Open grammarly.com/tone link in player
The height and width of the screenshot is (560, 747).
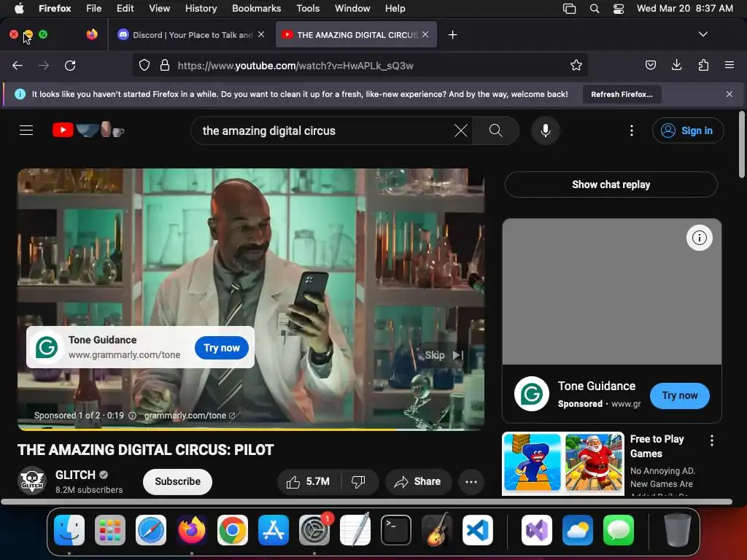190,415
